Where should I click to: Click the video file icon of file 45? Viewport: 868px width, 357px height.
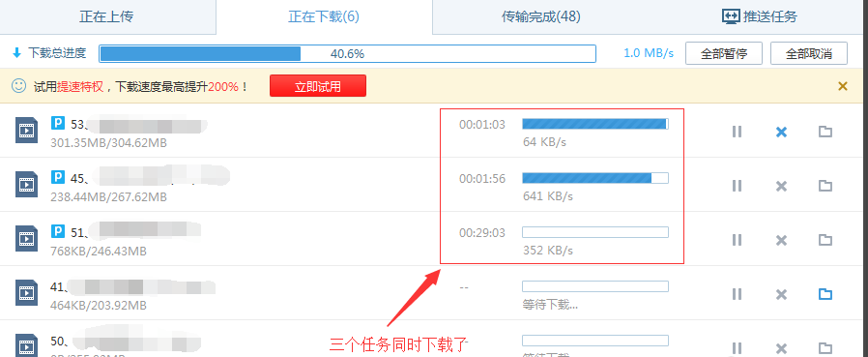click(26, 185)
